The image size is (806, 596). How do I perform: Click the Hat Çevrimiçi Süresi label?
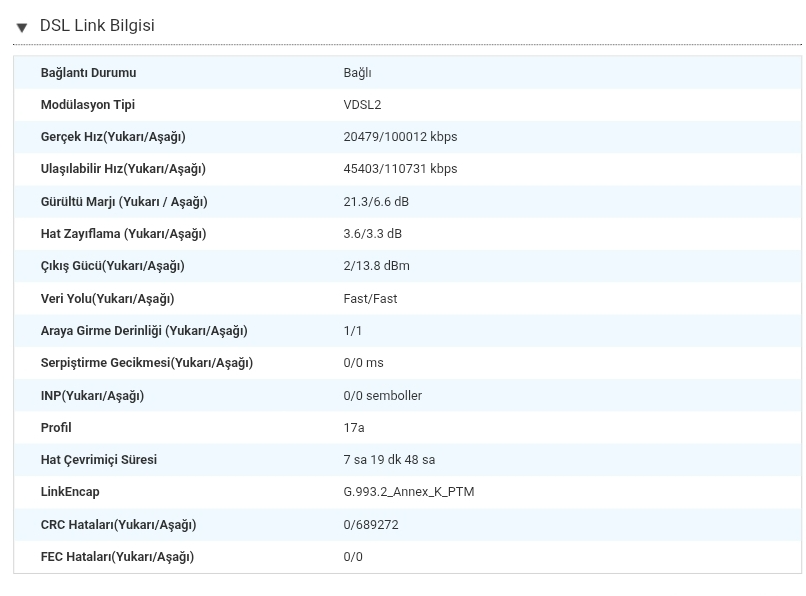(99, 460)
